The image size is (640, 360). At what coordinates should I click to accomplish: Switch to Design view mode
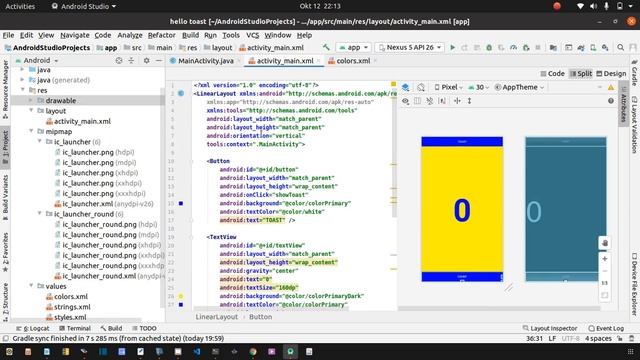(x=611, y=73)
